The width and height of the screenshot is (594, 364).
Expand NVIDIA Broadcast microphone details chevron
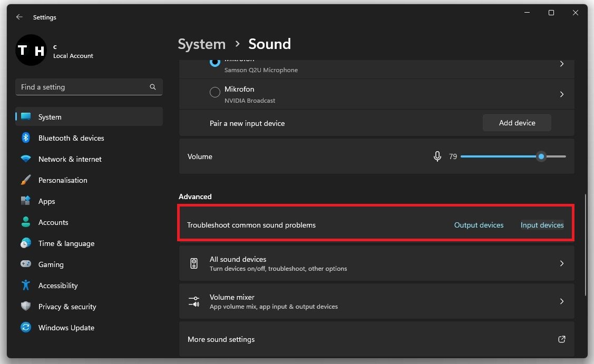pyautogui.click(x=562, y=94)
